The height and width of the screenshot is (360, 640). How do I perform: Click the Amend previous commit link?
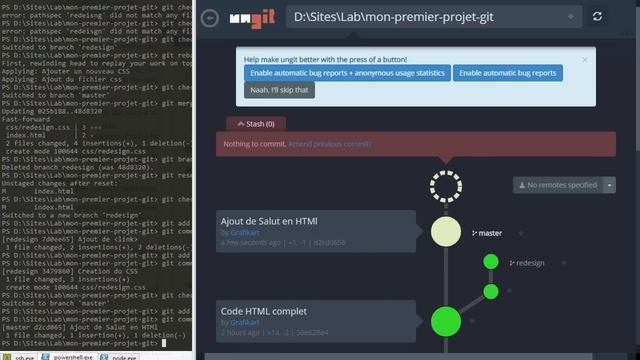[x=330, y=144]
